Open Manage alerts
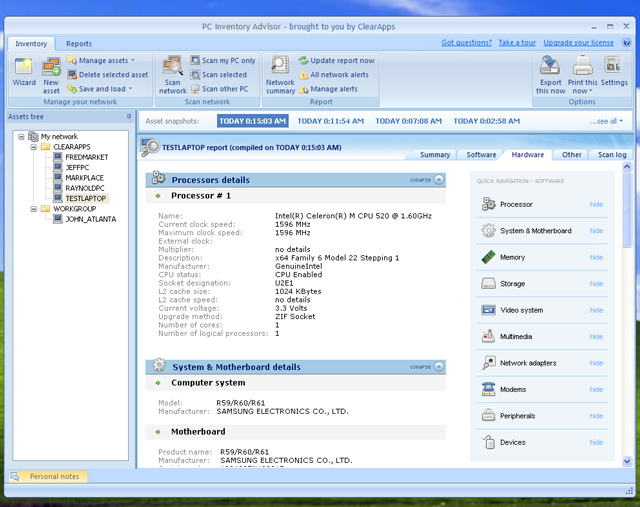 (328, 89)
